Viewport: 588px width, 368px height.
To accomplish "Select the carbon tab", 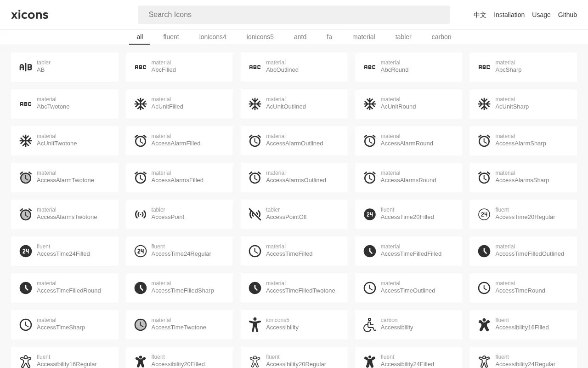I will [441, 37].
